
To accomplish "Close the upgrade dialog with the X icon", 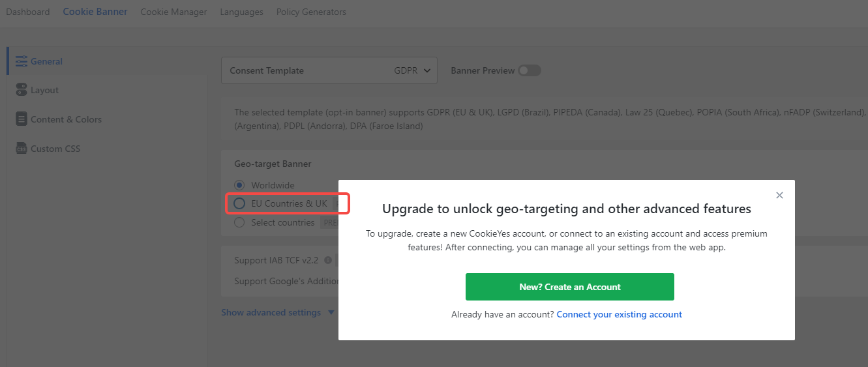I will [779, 195].
